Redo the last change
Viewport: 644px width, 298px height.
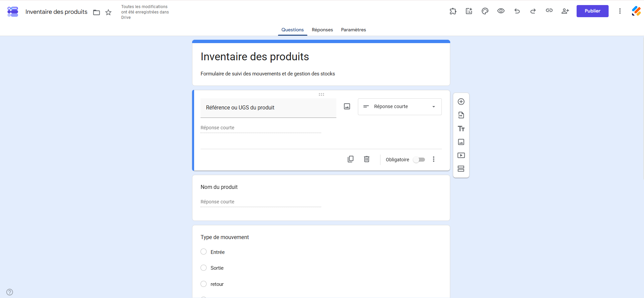533,11
